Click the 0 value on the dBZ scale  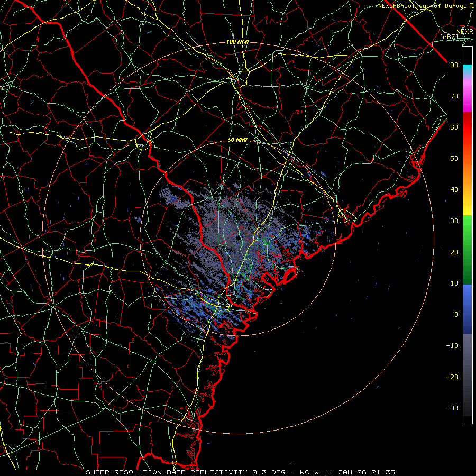point(456,315)
